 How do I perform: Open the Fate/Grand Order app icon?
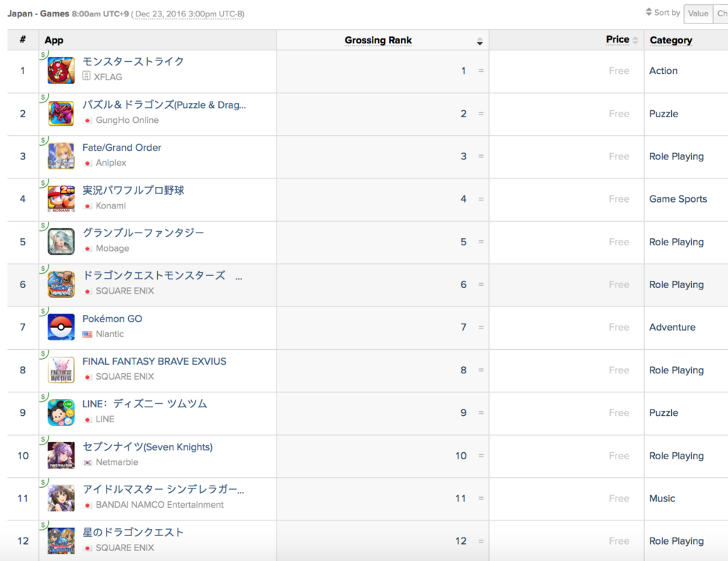61,156
